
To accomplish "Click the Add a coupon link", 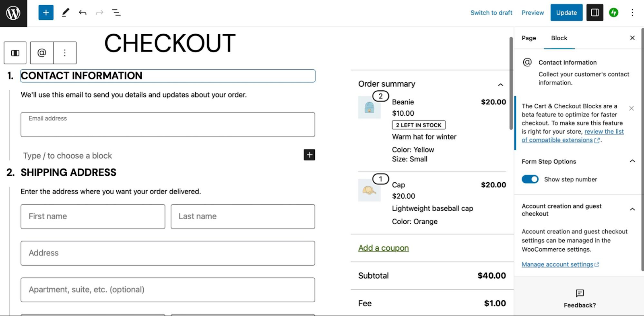I will 383,248.
